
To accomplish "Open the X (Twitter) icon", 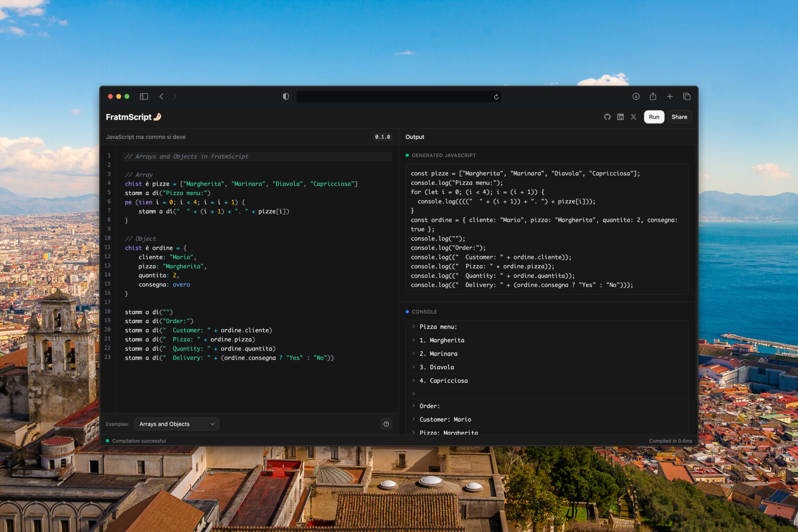I will pos(633,117).
